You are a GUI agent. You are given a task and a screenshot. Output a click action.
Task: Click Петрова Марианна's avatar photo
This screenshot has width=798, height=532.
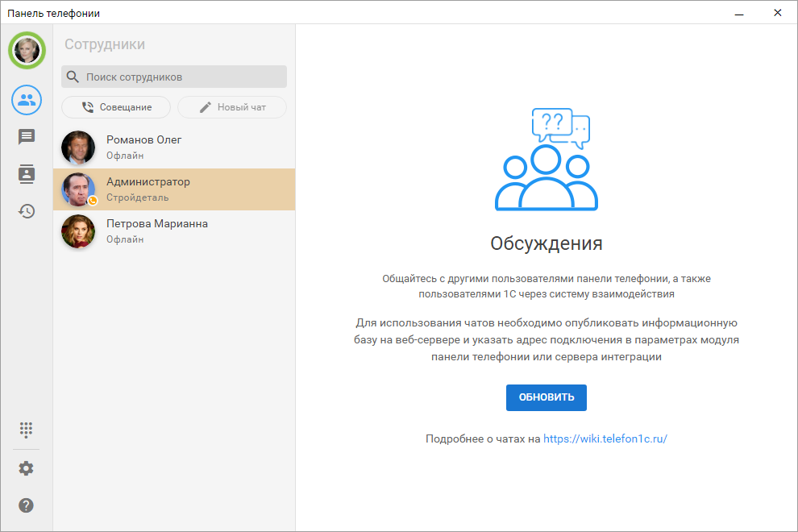78,231
